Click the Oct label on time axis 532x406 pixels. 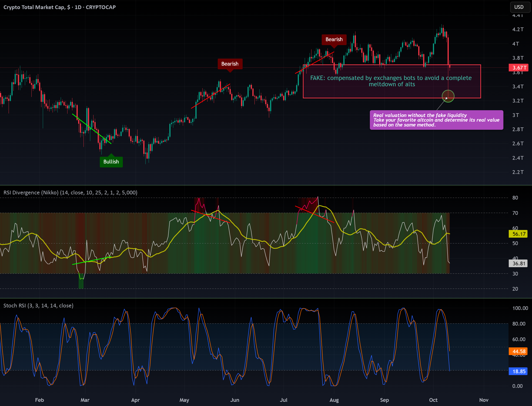pos(433,400)
